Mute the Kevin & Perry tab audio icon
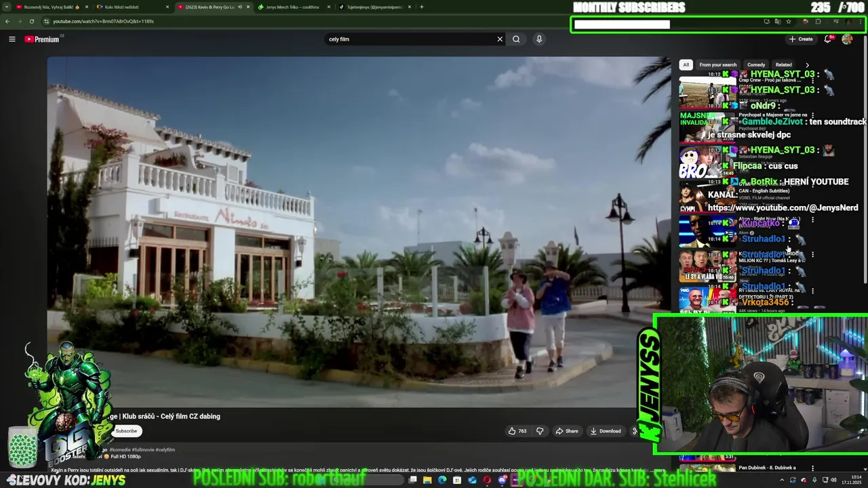 239,7
